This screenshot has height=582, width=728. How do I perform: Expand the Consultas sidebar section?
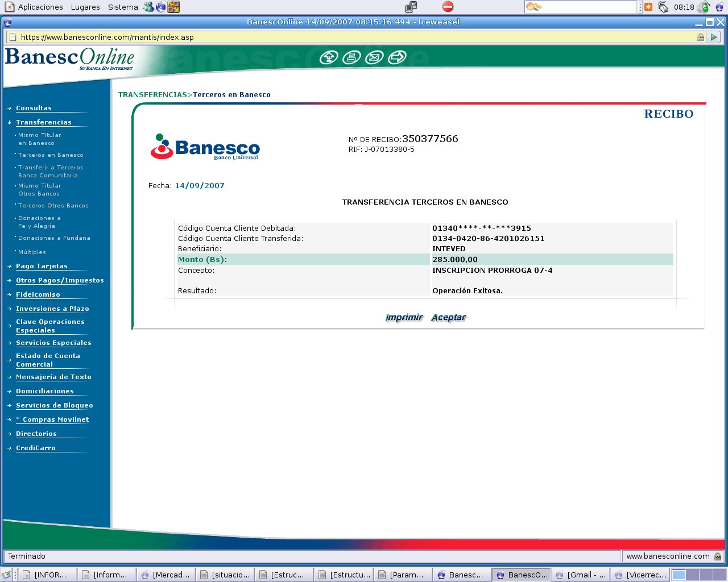[x=34, y=108]
